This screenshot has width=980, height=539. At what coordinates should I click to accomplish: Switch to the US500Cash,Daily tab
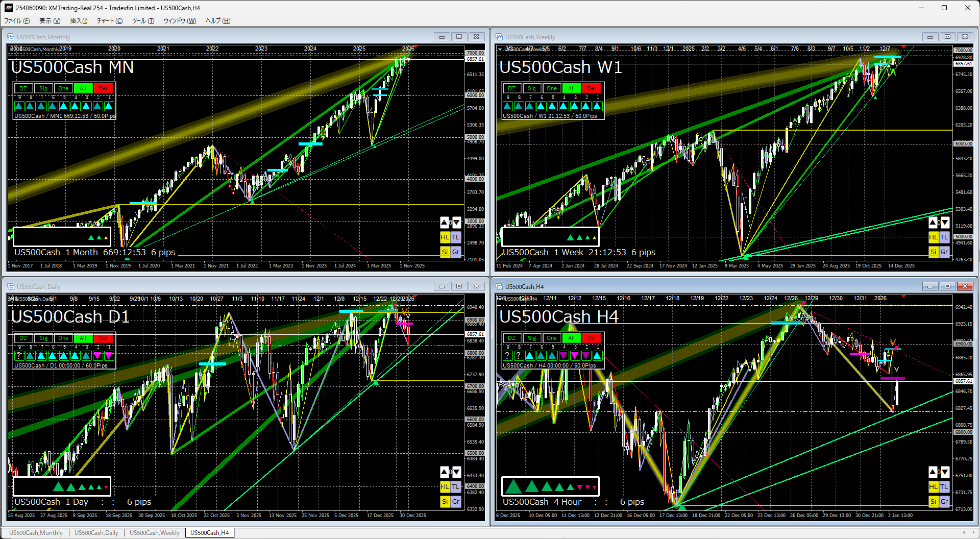(x=96, y=533)
